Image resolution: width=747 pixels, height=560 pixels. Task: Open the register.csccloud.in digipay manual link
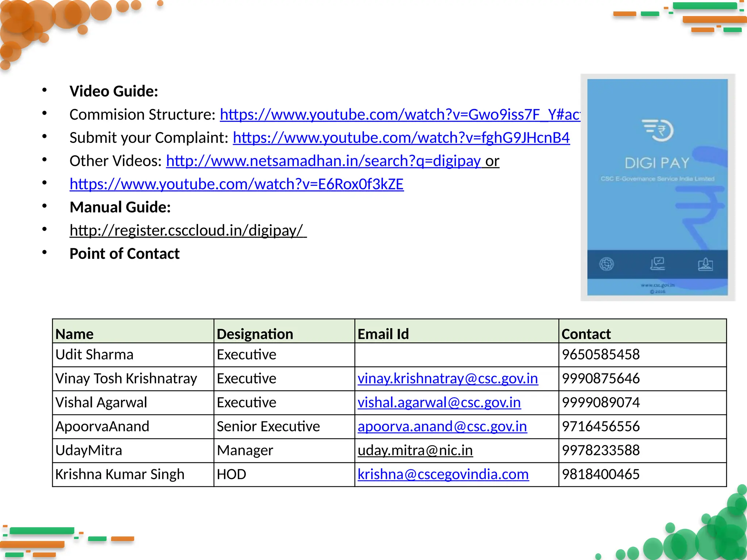point(186,230)
